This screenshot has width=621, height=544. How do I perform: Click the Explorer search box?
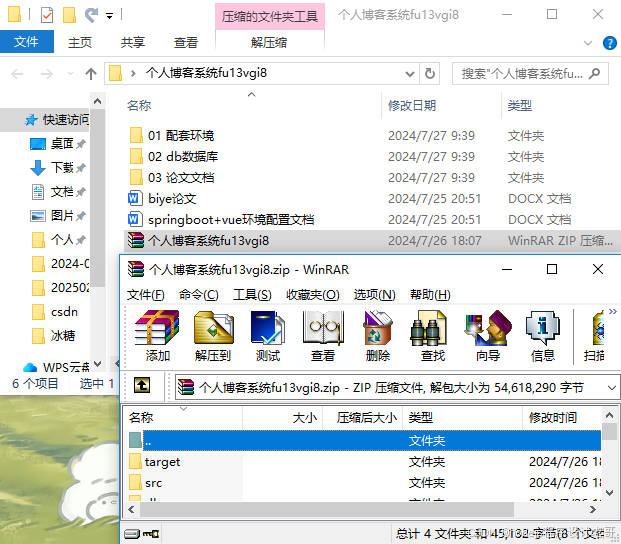[x=530, y=74]
